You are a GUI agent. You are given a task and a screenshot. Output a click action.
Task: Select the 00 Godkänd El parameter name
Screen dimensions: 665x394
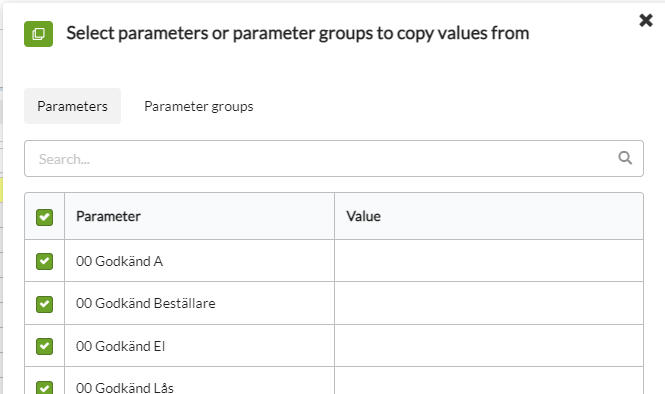[120, 346]
